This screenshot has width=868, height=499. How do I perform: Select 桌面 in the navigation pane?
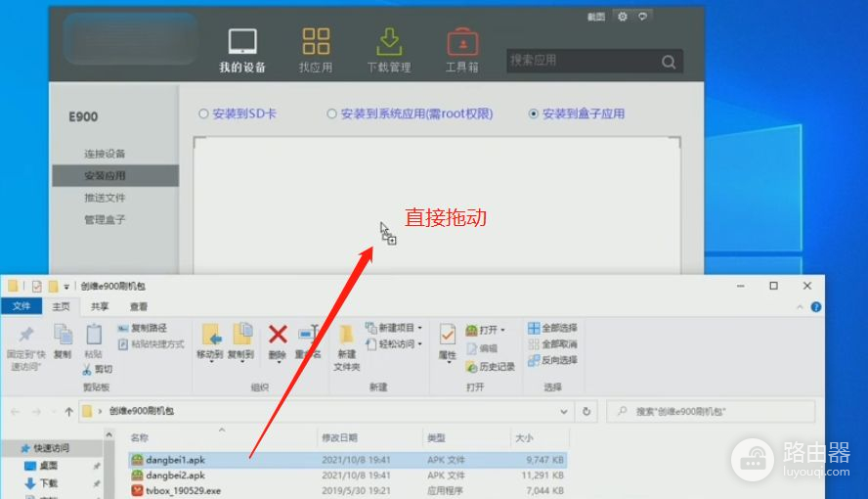click(41, 465)
